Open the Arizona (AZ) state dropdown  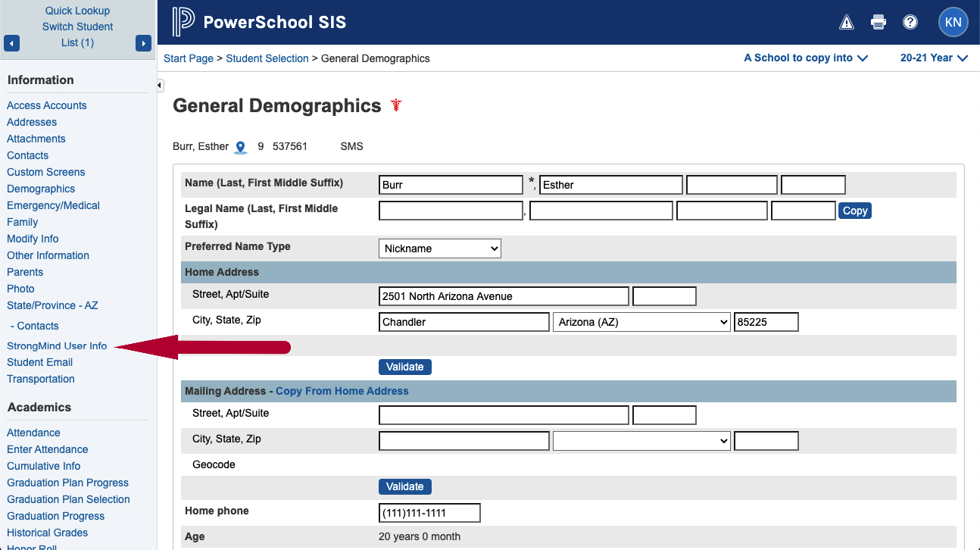[641, 322]
